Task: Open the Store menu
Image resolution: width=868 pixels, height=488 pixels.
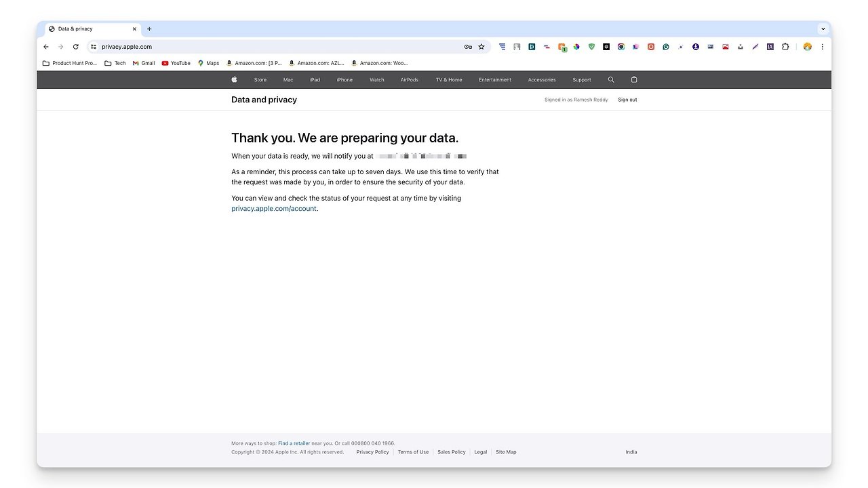Action: click(x=260, y=80)
